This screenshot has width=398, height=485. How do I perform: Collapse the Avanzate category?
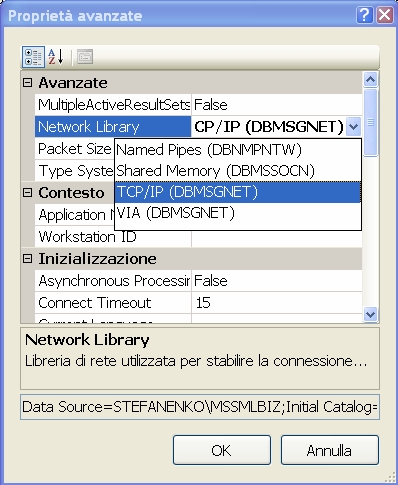tap(28, 82)
